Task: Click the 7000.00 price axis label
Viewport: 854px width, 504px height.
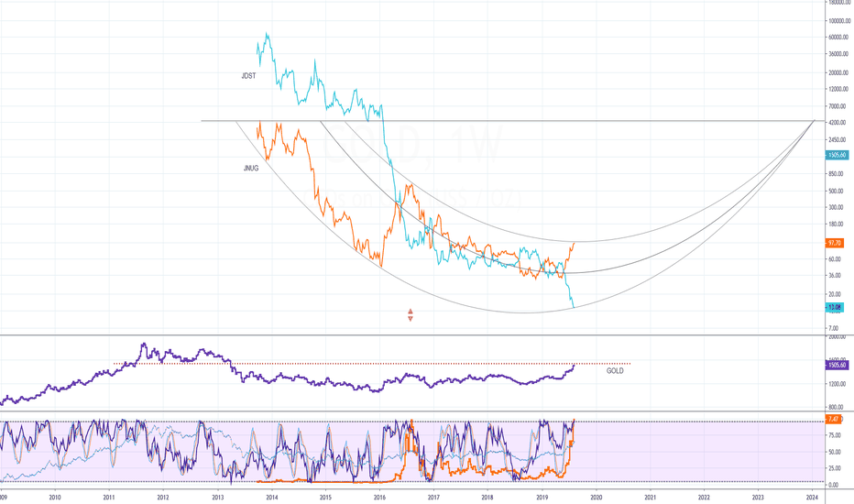Action: pyautogui.click(x=838, y=106)
